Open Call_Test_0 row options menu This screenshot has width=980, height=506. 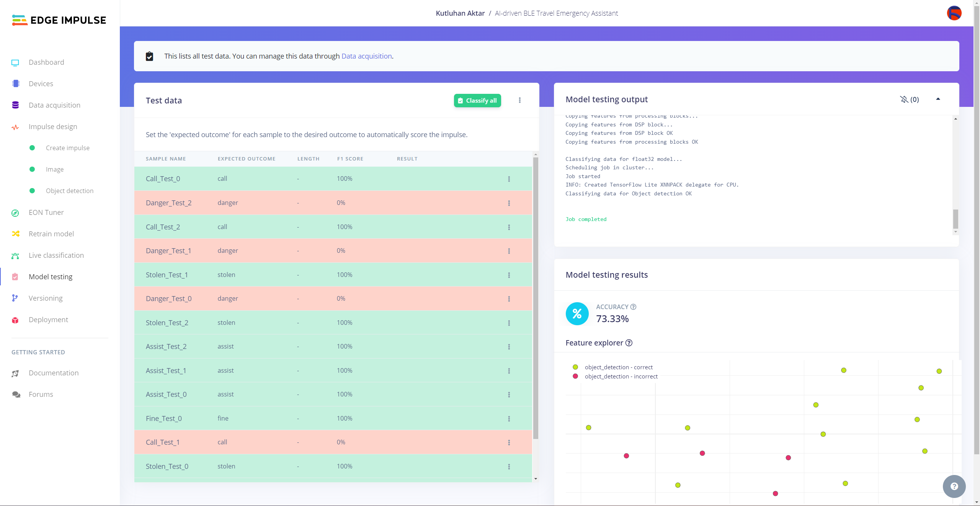(x=509, y=179)
